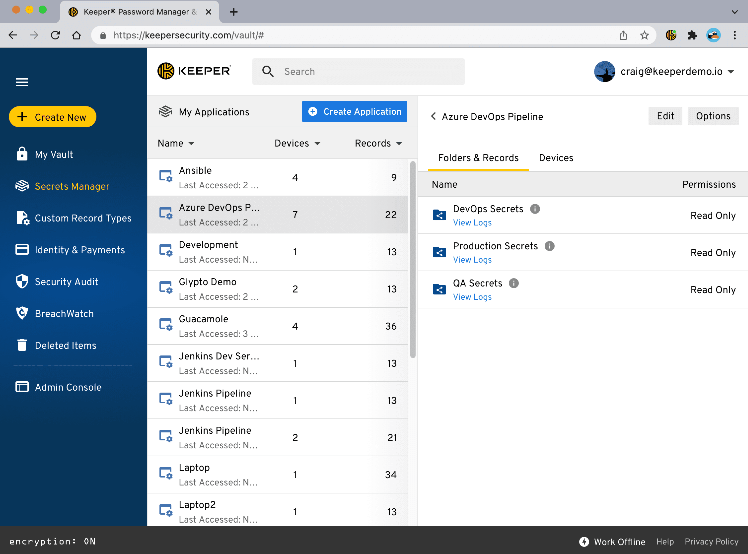Sort applications by Records column
748x554 pixels.
click(x=378, y=144)
